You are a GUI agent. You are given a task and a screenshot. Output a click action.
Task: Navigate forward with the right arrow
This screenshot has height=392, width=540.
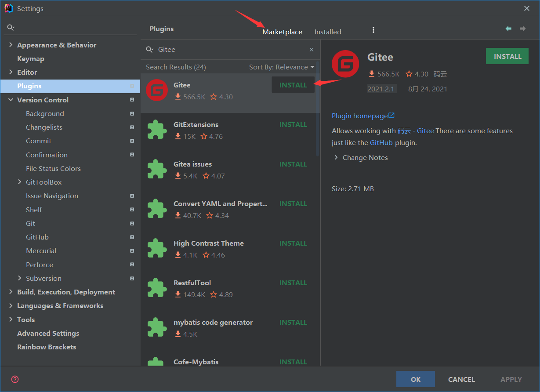tap(523, 29)
